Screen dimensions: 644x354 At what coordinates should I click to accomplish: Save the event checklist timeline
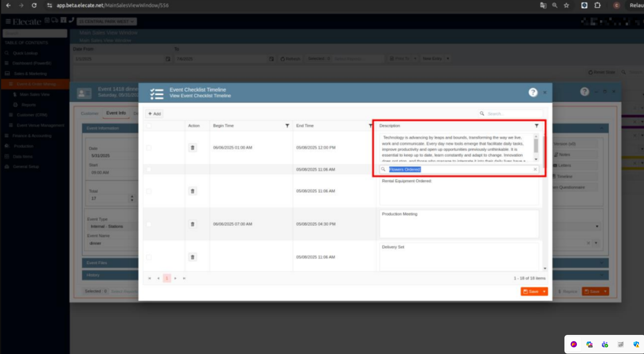pyautogui.click(x=530, y=292)
